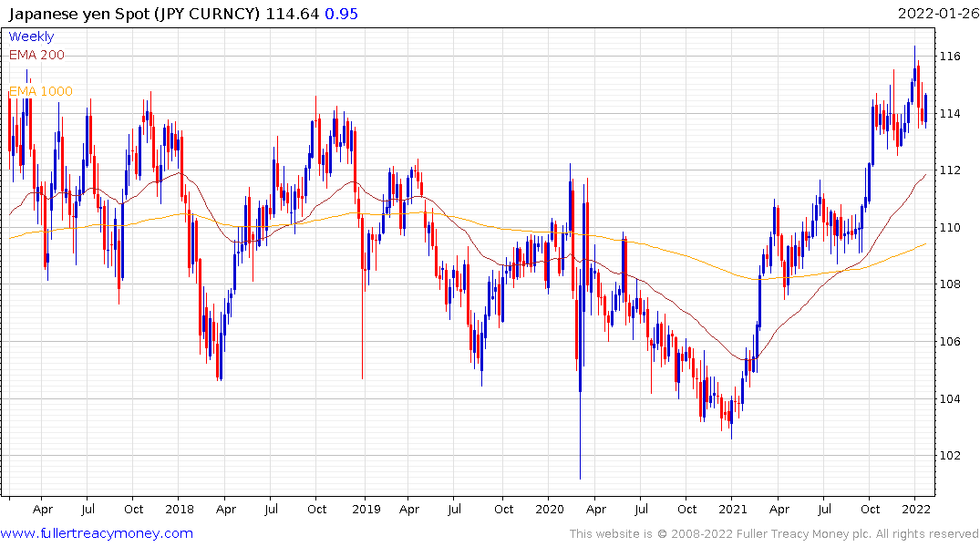Click the 2018 label on the time axis

pyautogui.click(x=180, y=510)
